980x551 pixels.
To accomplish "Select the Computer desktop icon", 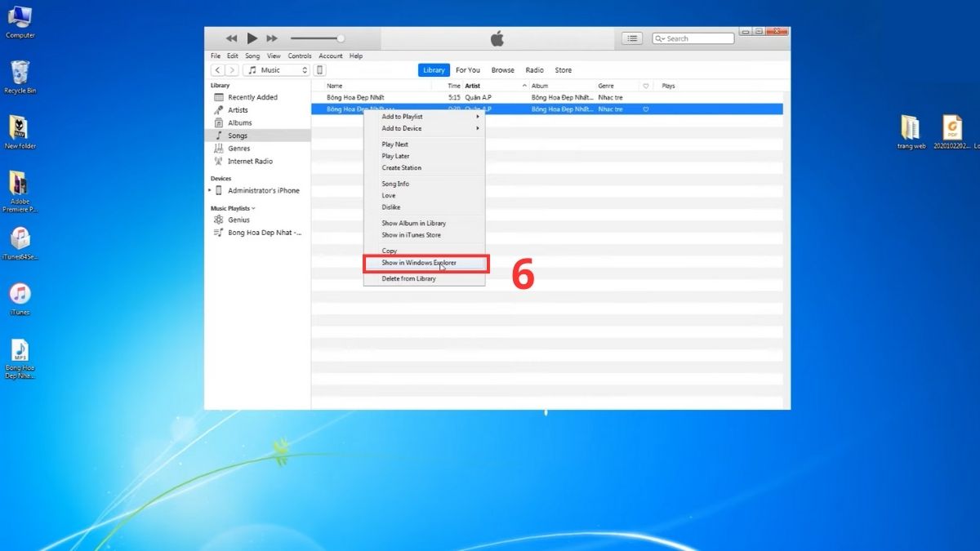I will [x=20, y=22].
